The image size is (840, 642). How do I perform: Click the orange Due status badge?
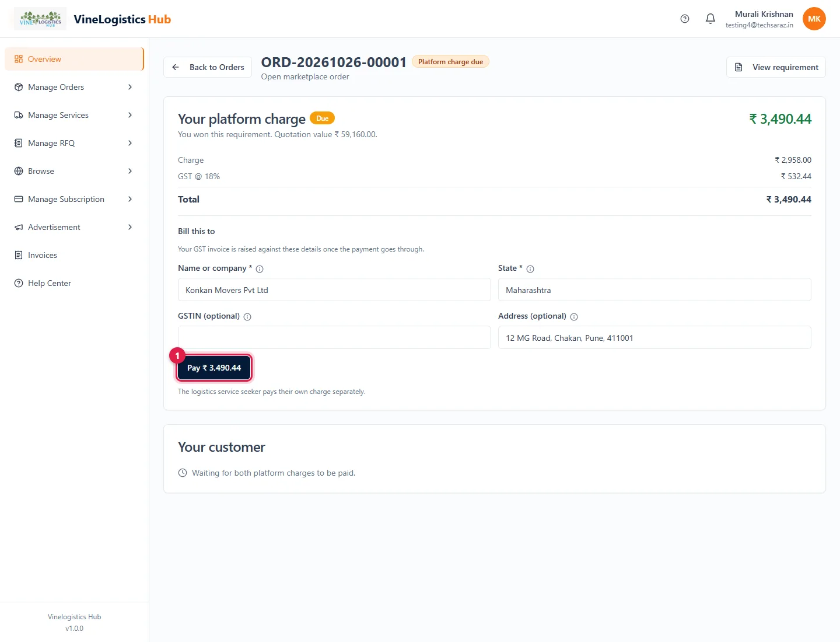click(322, 118)
